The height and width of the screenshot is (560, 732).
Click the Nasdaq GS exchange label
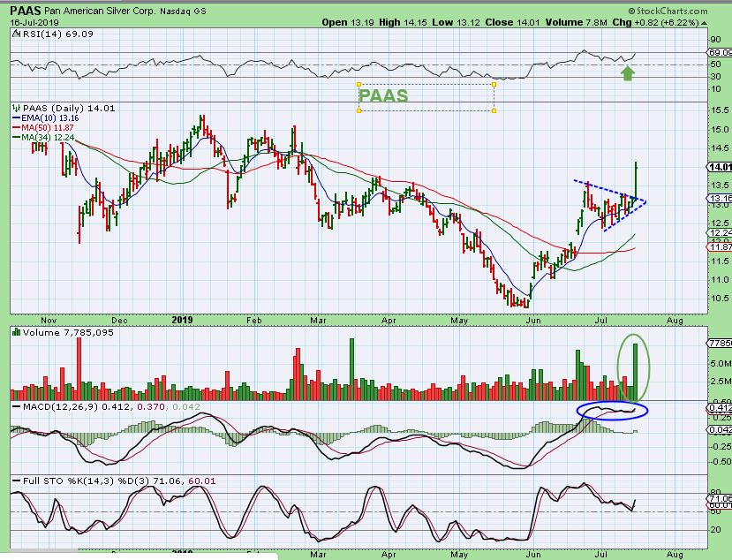[x=183, y=11]
